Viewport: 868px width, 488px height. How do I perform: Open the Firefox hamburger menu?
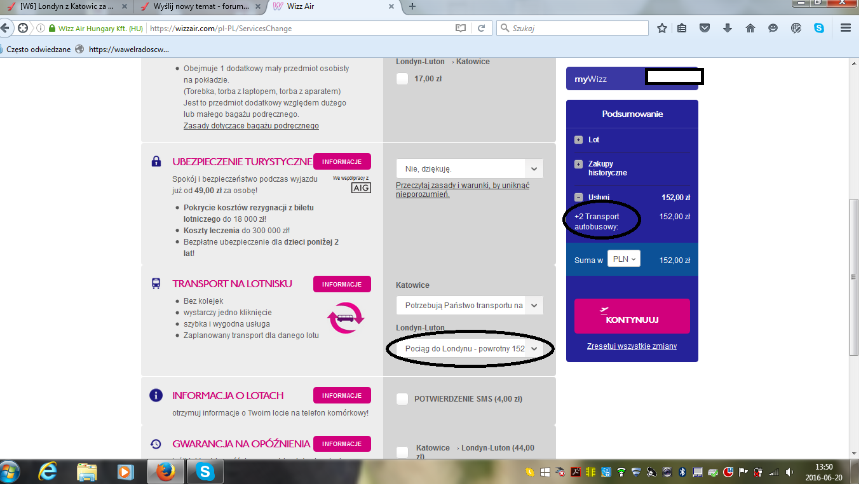coord(845,28)
